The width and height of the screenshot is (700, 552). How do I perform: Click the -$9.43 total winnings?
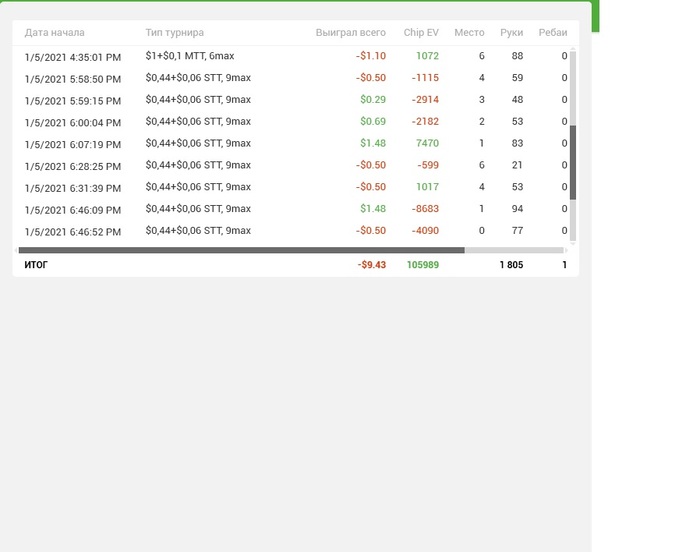click(x=371, y=265)
